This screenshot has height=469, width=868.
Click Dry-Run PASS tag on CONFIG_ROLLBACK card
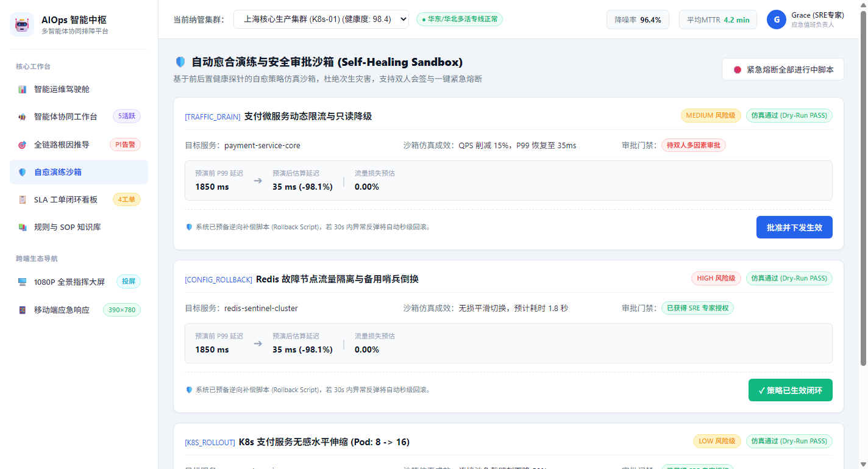tap(789, 278)
